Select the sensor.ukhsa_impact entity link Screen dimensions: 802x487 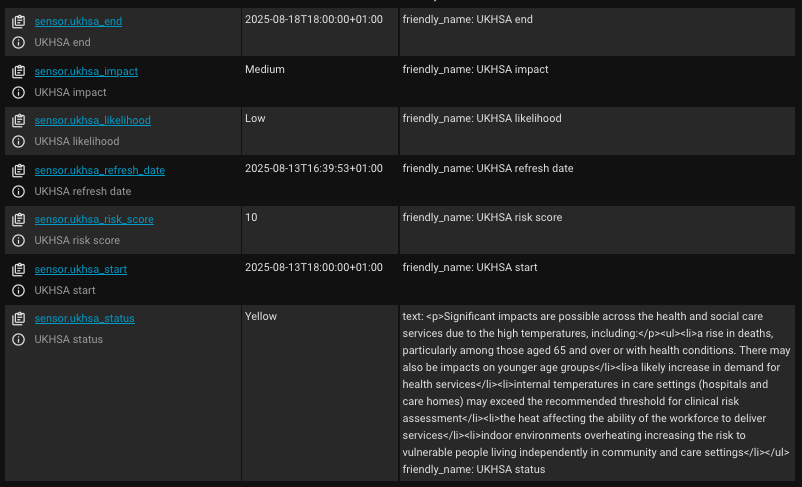tap(86, 71)
